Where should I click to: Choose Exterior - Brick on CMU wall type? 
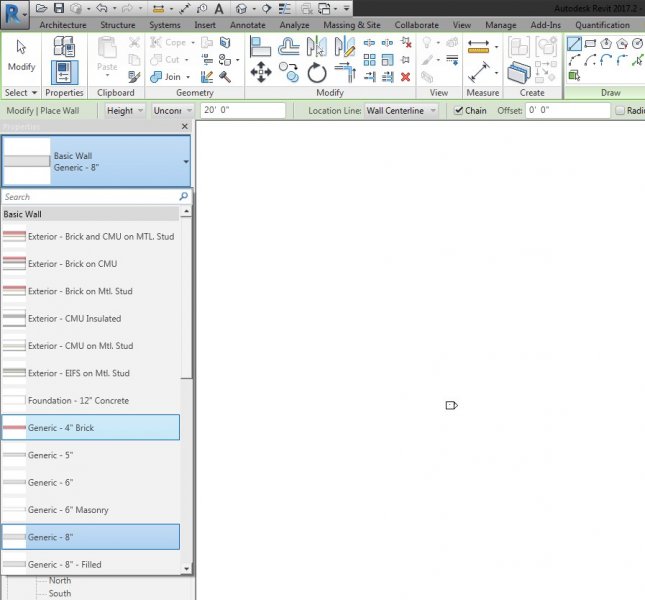click(90, 264)
